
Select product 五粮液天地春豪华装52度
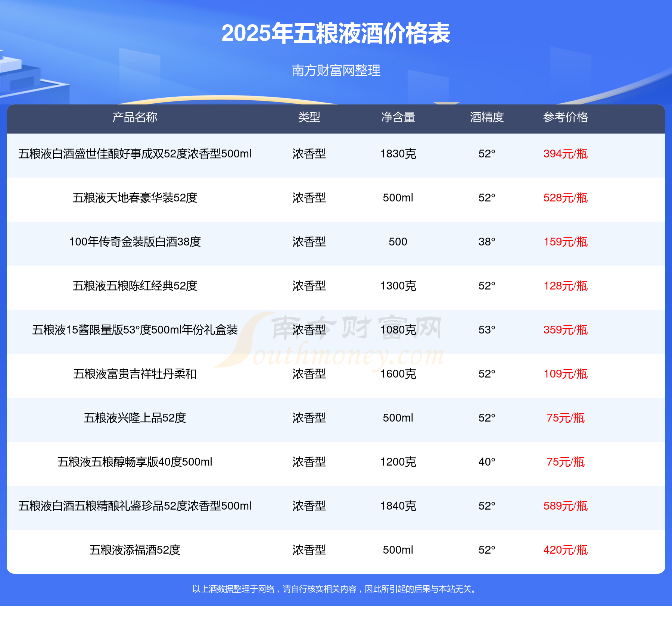(135, 198)
